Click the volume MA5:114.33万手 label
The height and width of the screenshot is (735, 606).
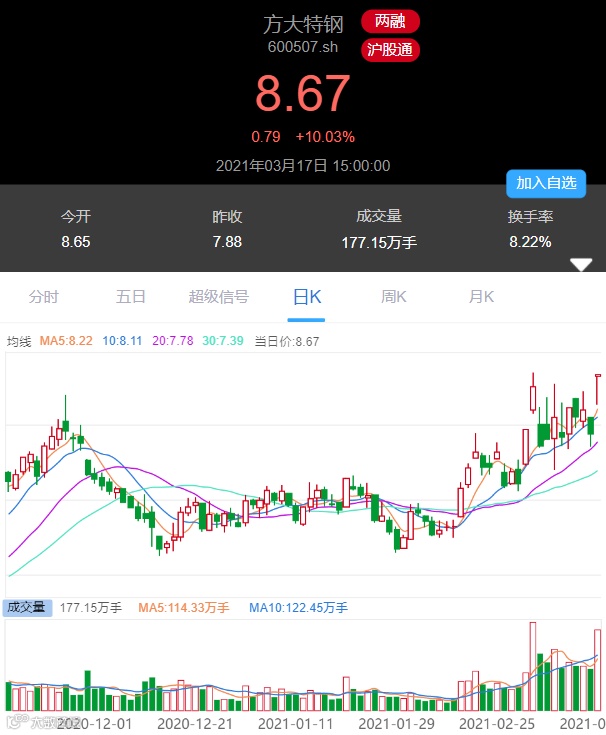(184, 608)
